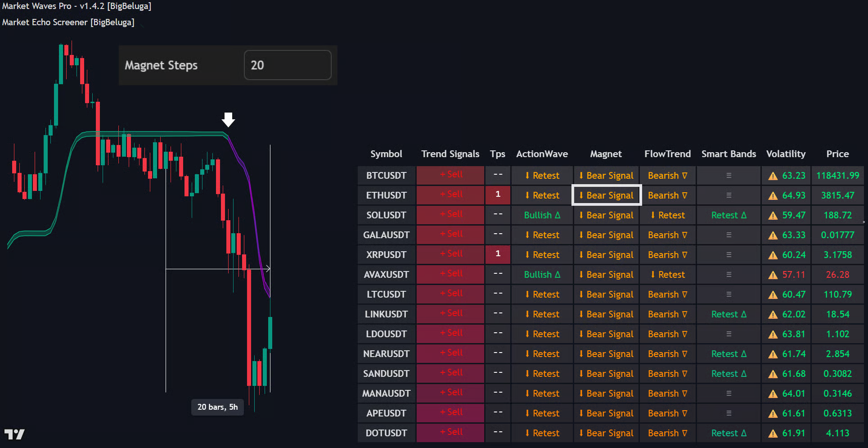This screenshot has width=868, height=448.
Task: Click the LINKUSDT Retest Smart Bands cell
Action: click(729, 314)
